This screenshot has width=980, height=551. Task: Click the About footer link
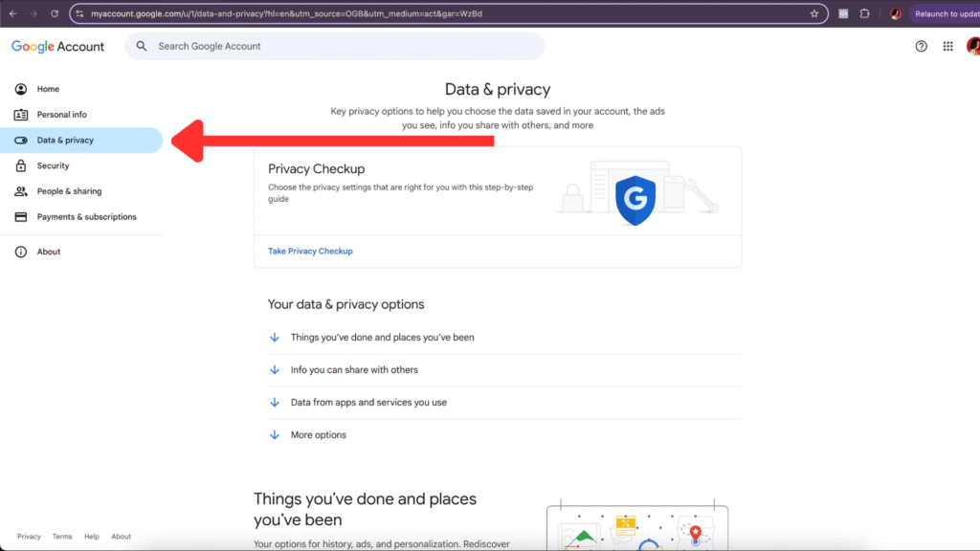121,537
